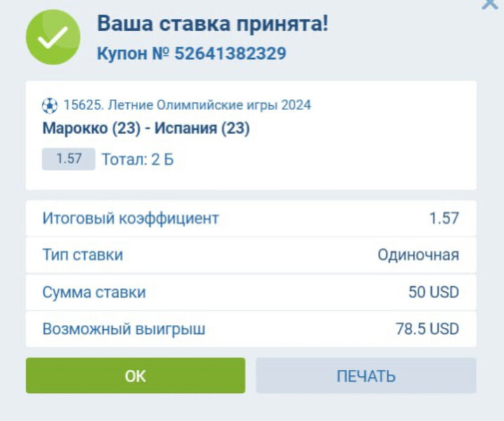Click the "Тотал: 2 Б" bet selection
This screenshot has width=504, height=421.
pos(137,159)
